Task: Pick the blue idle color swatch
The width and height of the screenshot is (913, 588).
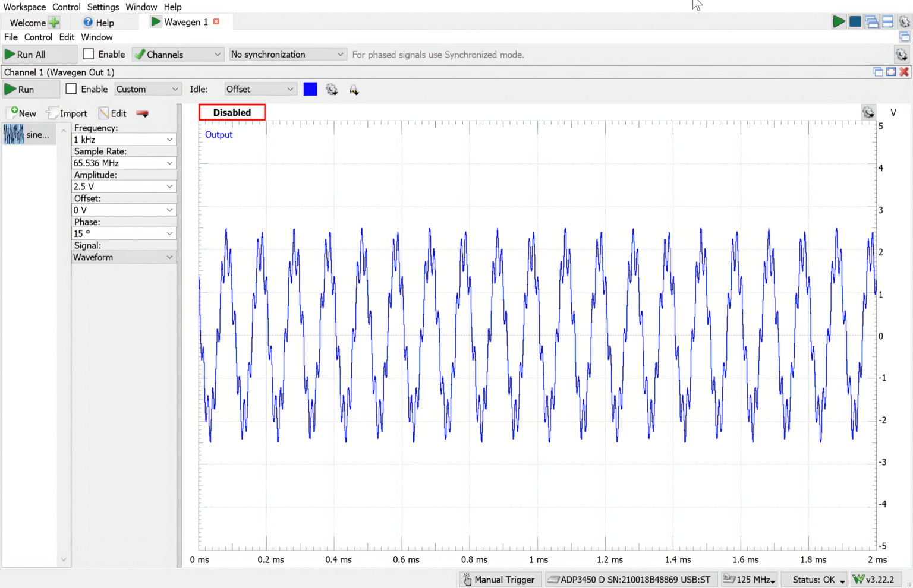Action: 310,88
